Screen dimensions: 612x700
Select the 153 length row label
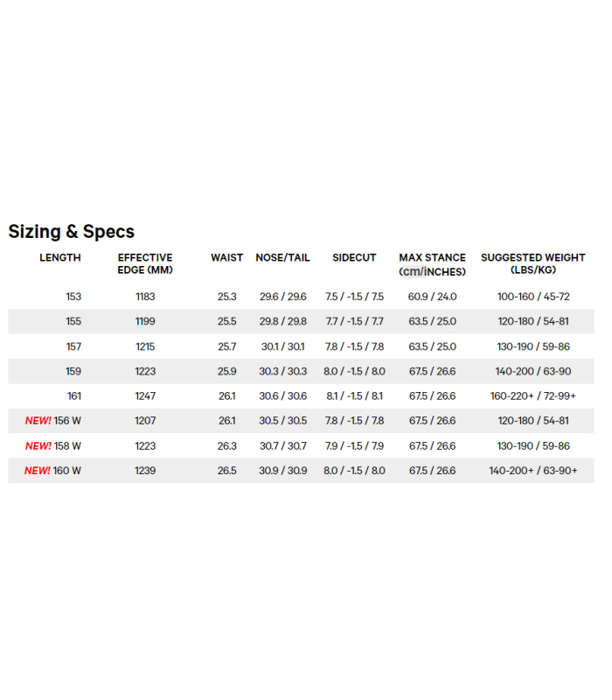73,297
